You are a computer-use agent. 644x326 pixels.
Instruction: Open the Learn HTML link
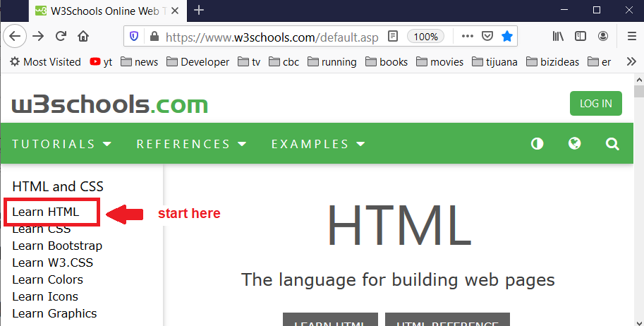pyautogui.click(x=46, y=212)
